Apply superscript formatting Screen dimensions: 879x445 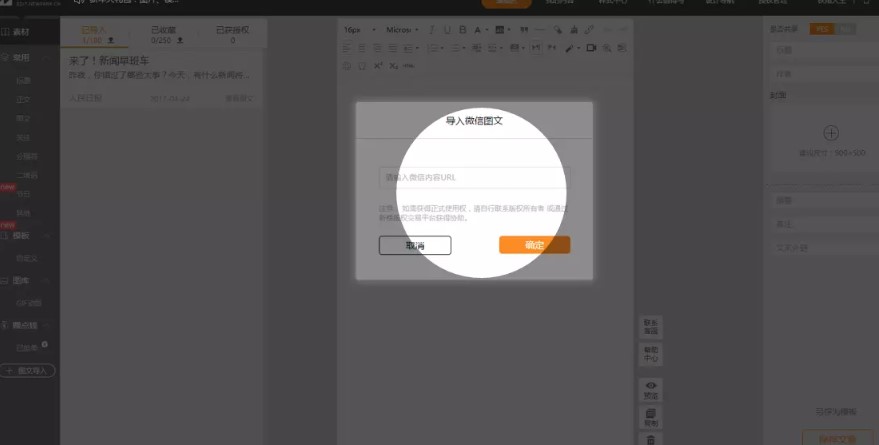(x=379, y=66)
